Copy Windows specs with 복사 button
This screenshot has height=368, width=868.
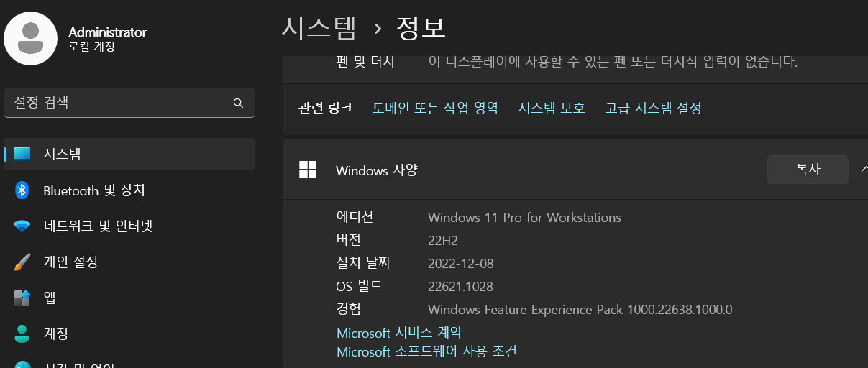click(x=808, y=170)
